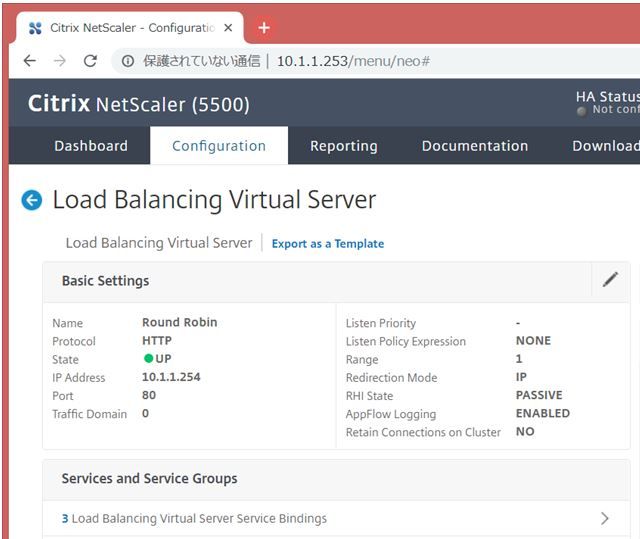Image resolution: width=640 pixels, height=539 pixels.
Task: Click the AppFlow Logging value ENABLED
Action: pos(543,413)
